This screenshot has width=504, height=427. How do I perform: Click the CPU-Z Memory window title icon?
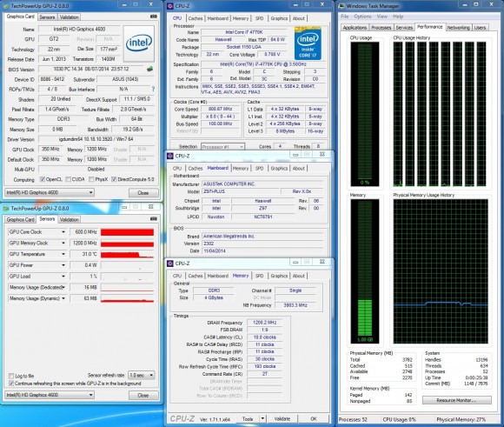click(x=170, y=264)
